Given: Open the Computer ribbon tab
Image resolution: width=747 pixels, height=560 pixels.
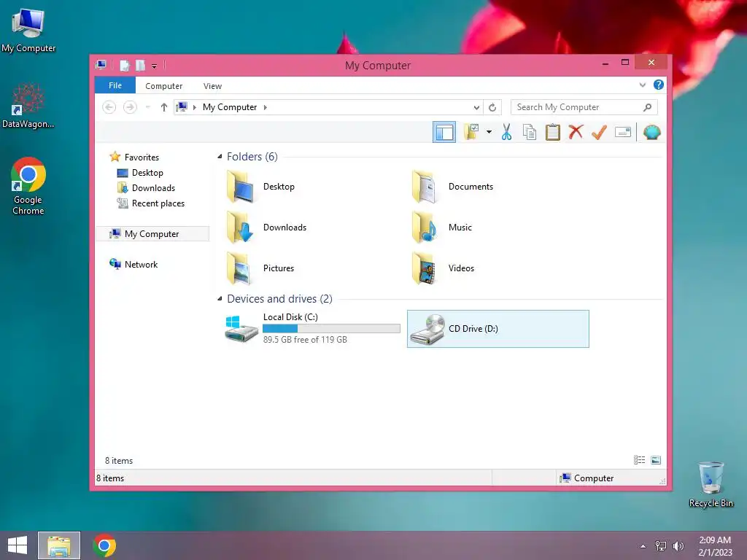Looking at the screenshot, I should click(163, 86).
